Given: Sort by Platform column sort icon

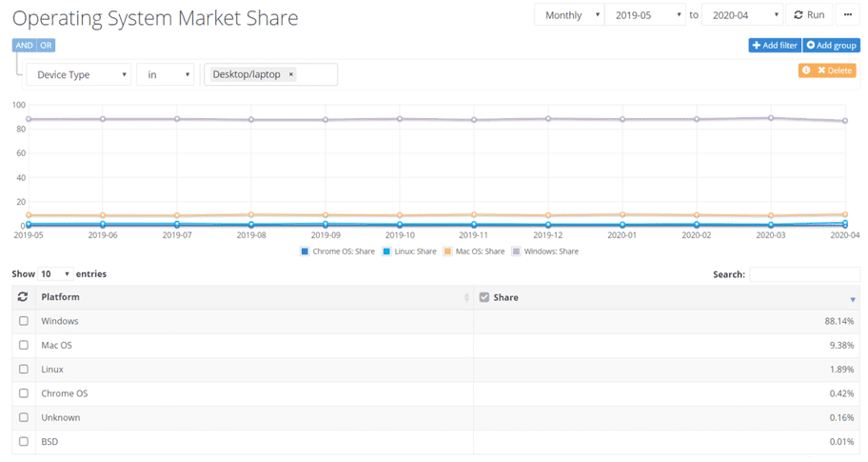Looking at the screenshot, I should click(x=466, y=298).
